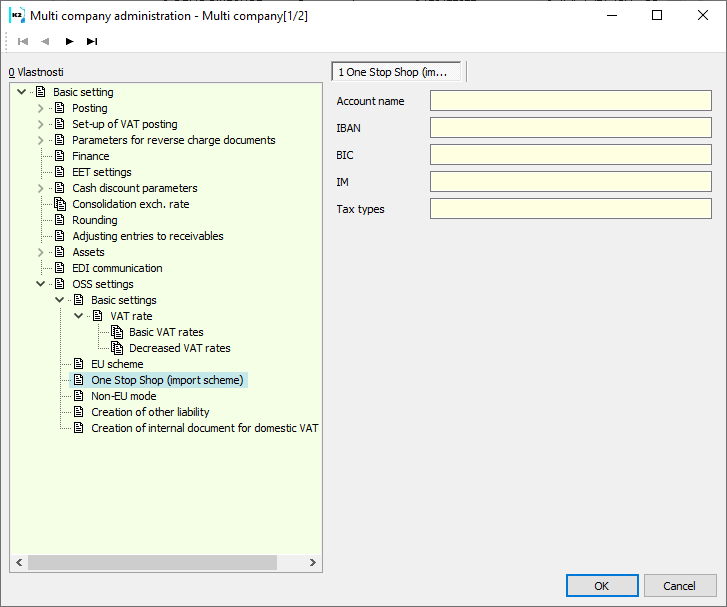Click the document icon beside Basic VAT rates
Image resolution: width=727 pixels, height=607 pixels.
click(x=117, y=332)
